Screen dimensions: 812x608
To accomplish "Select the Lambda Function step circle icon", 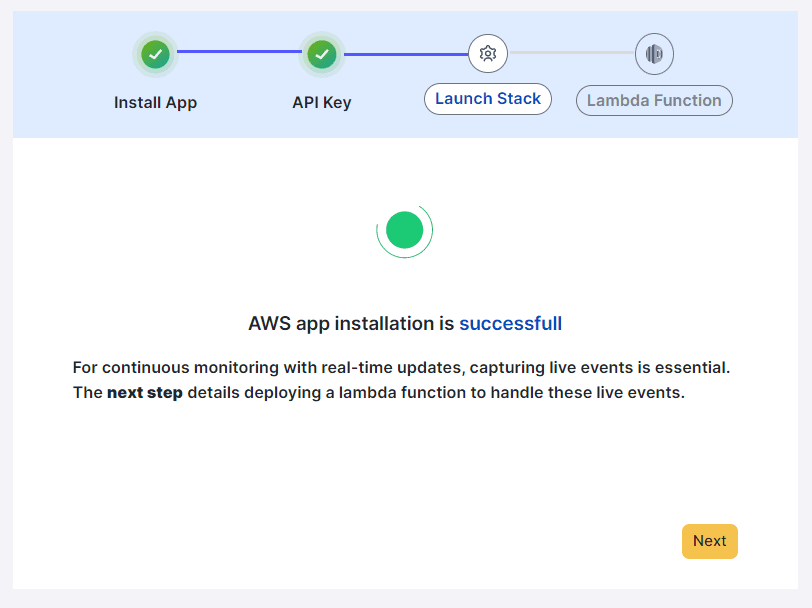I will (654, 54).
